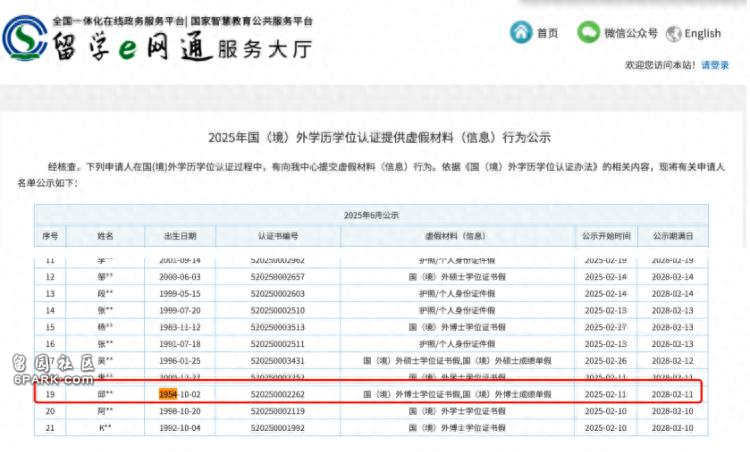Click the 2025年6月公示 table header

click(x=372, y=214)
